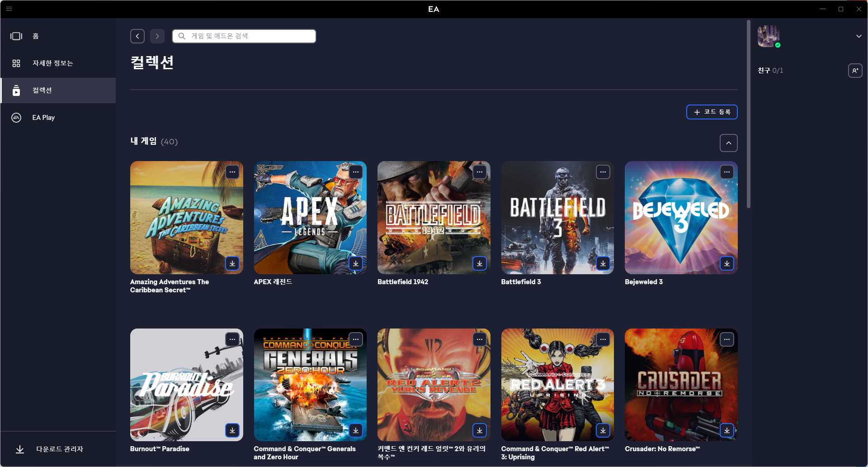Open the 자세한 정보는 sidebar item
868x467 pixels.
pos(58,63)
